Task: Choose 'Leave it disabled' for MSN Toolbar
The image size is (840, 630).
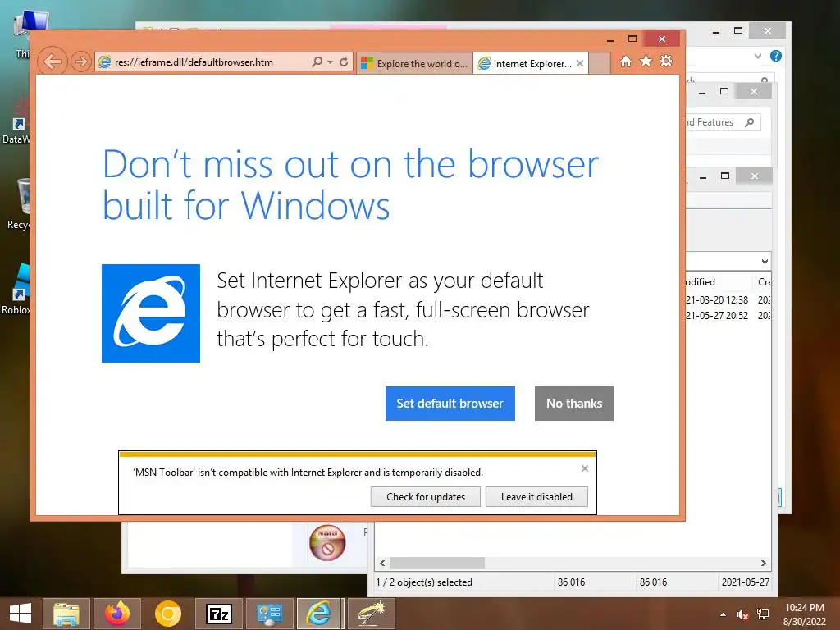Action: (x=536, y=496)
